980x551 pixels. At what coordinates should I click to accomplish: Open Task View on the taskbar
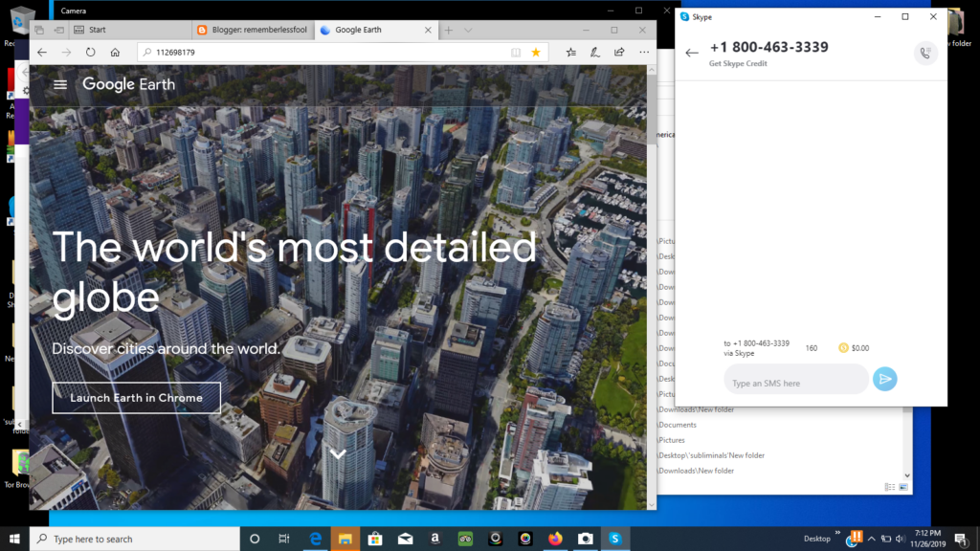[x=283, y=539]
